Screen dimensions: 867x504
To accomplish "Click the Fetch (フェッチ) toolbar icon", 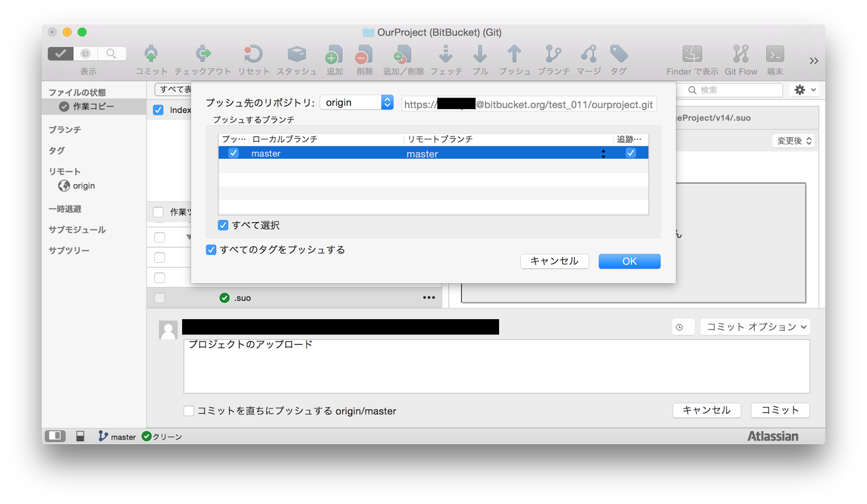I will (446, 54).
